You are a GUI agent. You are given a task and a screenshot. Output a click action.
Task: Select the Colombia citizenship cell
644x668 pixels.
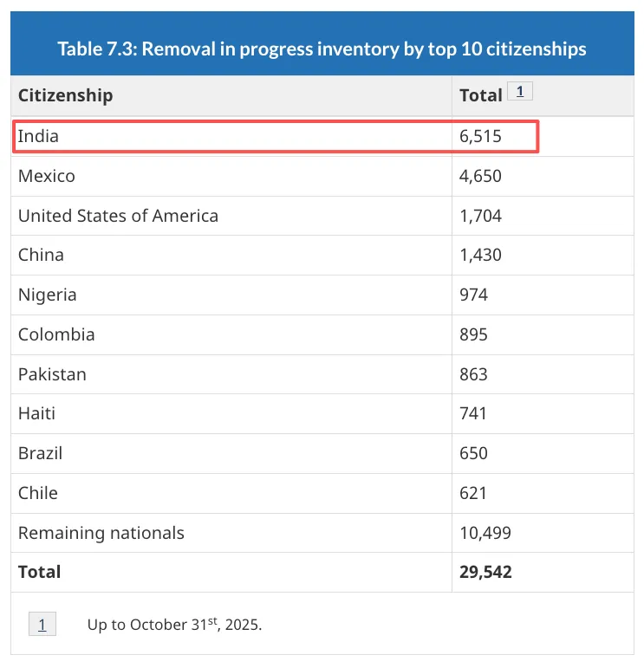(x=56, y=334)
